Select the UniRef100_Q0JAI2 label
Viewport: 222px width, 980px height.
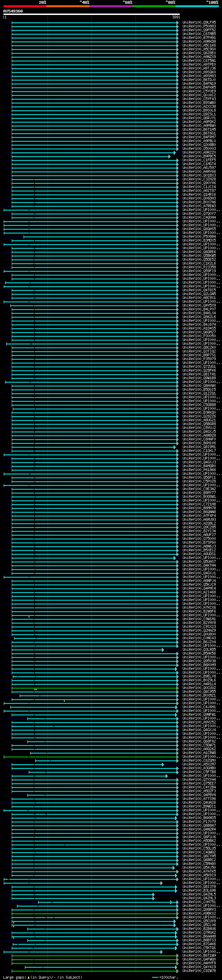(199, 95)
